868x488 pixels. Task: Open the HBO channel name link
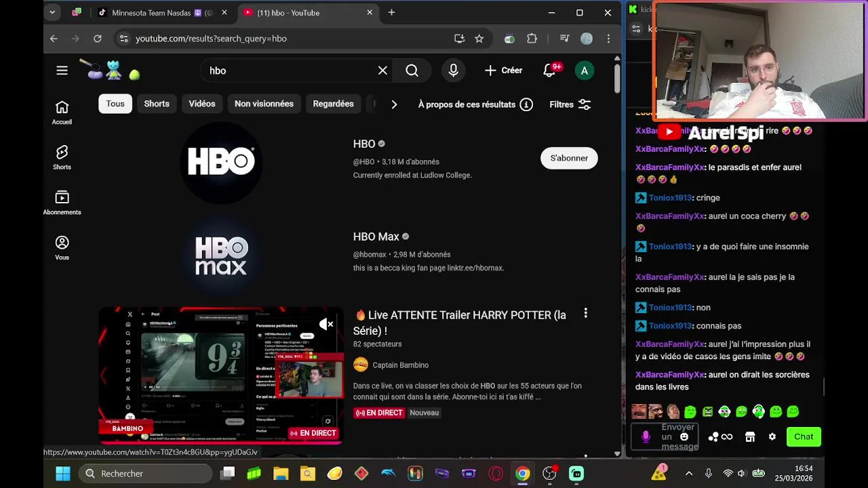point(364,144)
